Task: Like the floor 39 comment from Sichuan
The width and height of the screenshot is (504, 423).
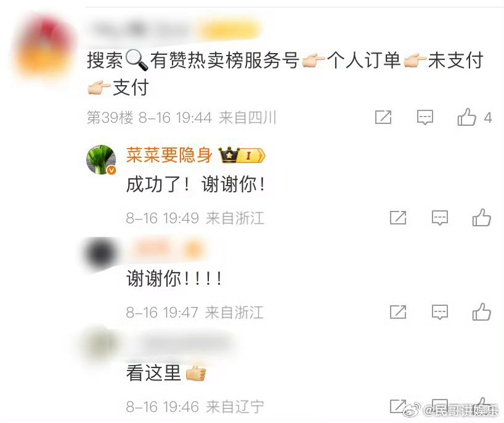Action: click(x=466, y=117)
